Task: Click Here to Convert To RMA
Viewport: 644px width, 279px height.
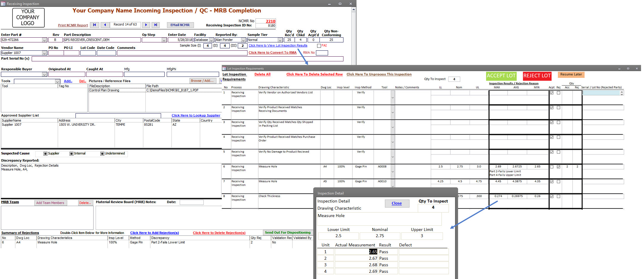Action: pos(272,52)
